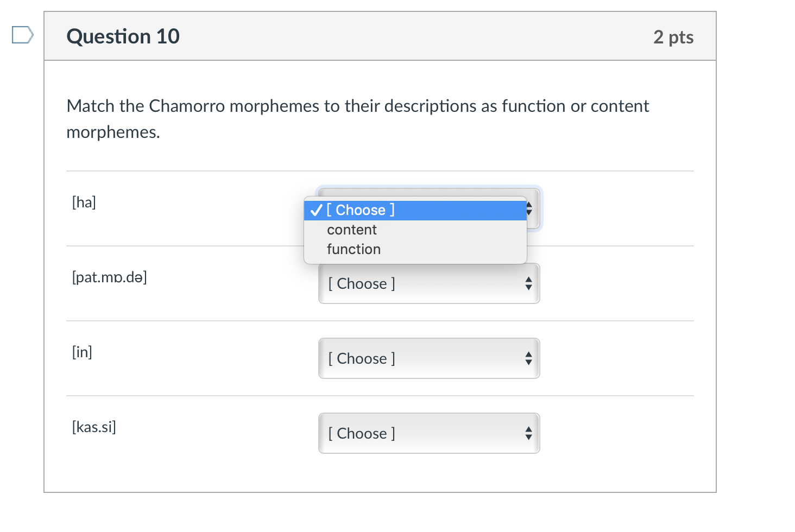Click the [in] morpheme label
The width and height of the screenshot is (795, 532).
(x=82, y=352)
